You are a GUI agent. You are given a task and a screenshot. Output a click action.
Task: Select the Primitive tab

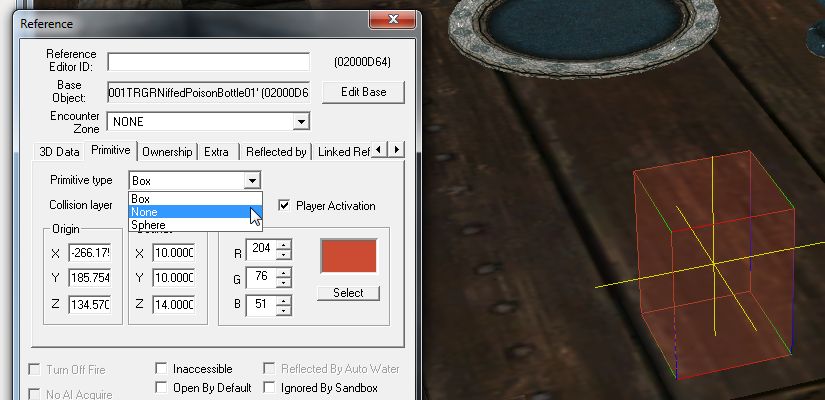click(110, 150)
